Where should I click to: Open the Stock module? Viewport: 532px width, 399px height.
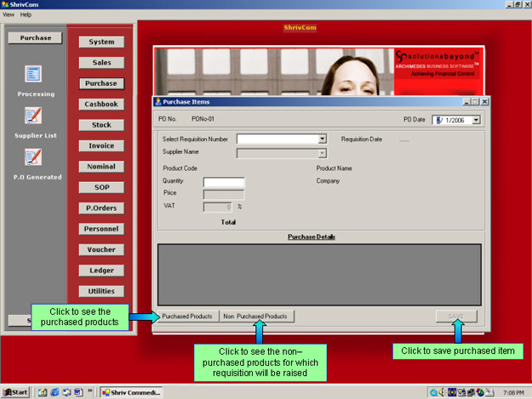(x=101, y=125)
